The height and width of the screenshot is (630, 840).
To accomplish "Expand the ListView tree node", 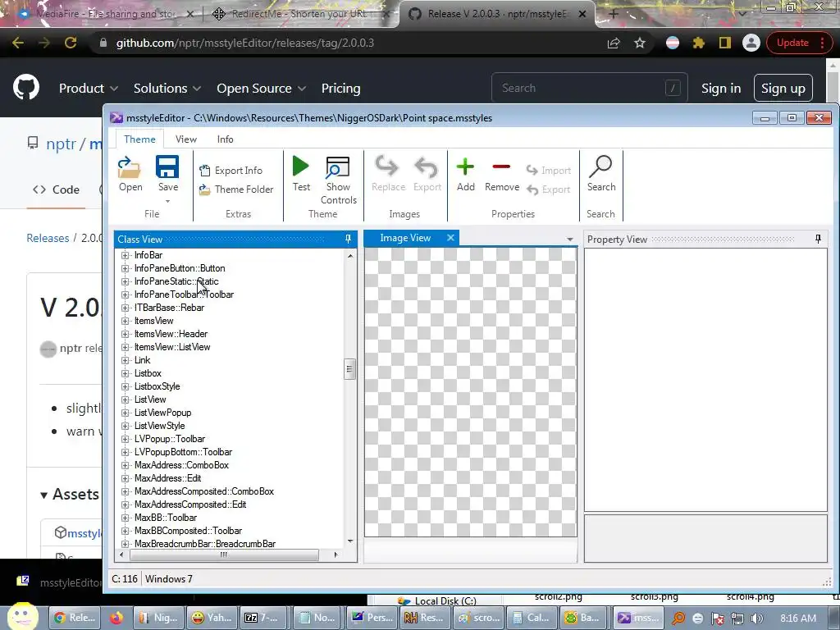I will [x=126, y=399].
